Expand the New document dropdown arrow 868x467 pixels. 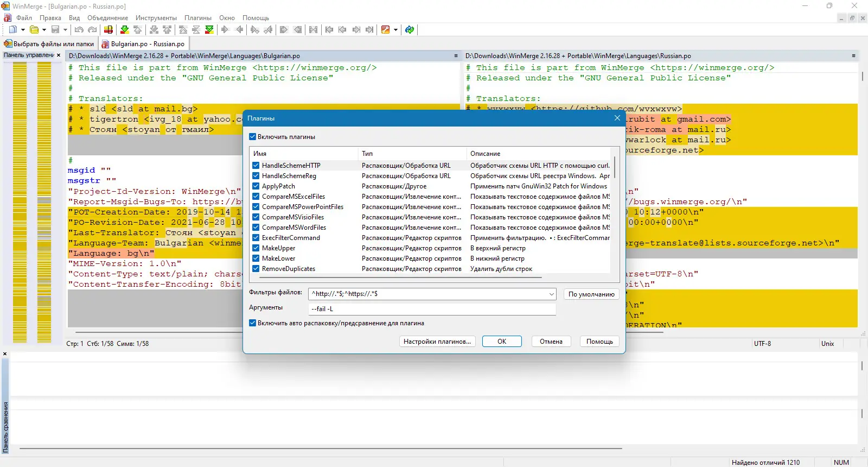[x=23, y=30]
